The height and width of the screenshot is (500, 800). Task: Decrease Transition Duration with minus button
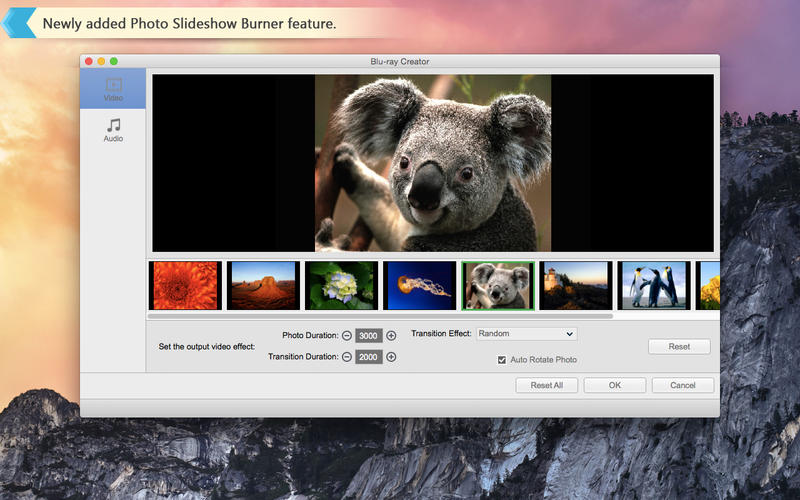[347, 357]
